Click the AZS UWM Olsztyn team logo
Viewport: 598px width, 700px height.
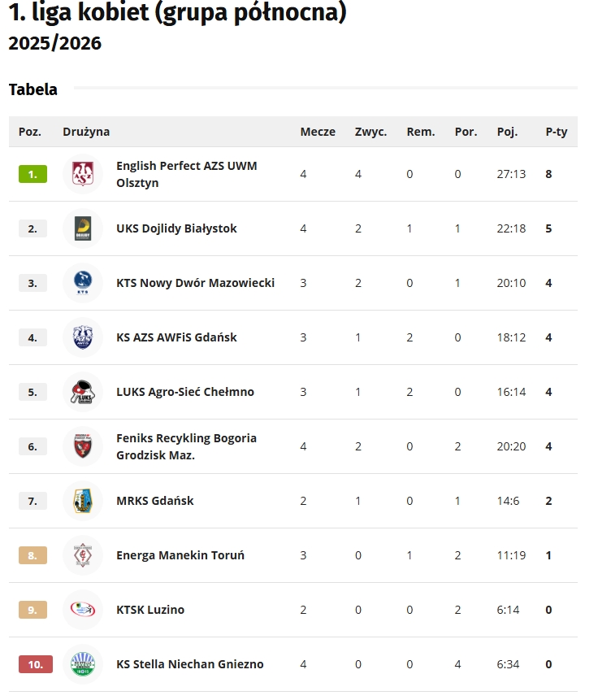click(x=83, y=174)
